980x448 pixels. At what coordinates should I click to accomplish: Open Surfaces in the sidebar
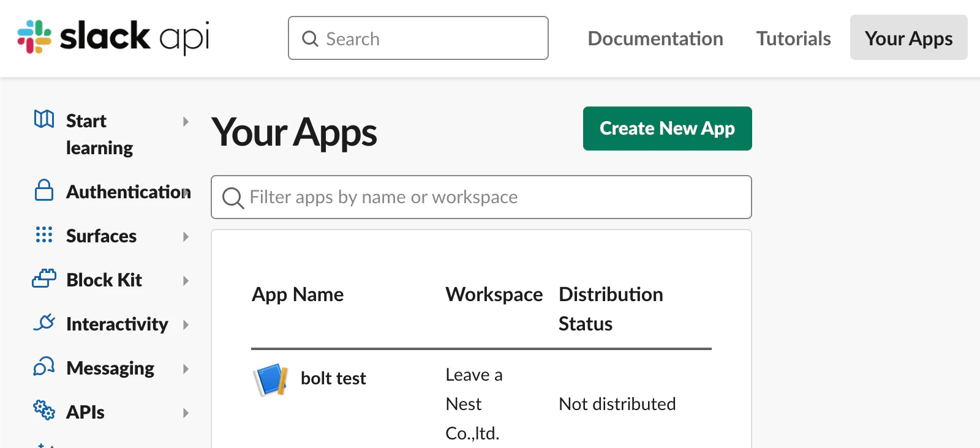(x=102, y=236)
